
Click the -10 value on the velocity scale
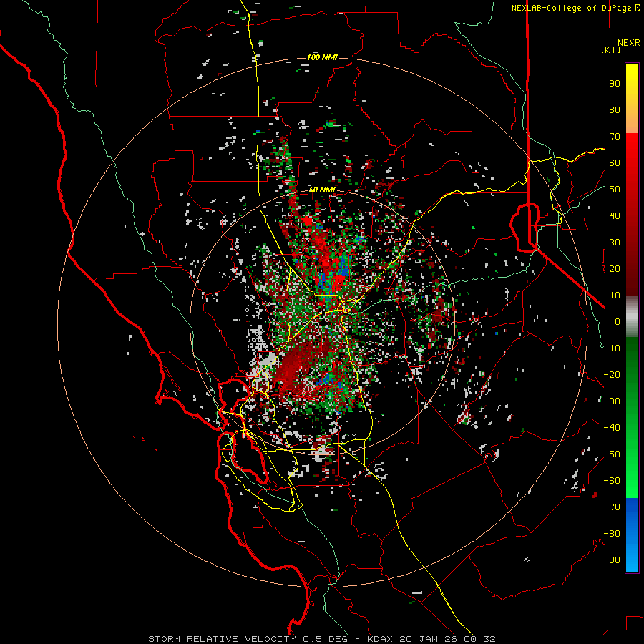[x=612, y=348]
